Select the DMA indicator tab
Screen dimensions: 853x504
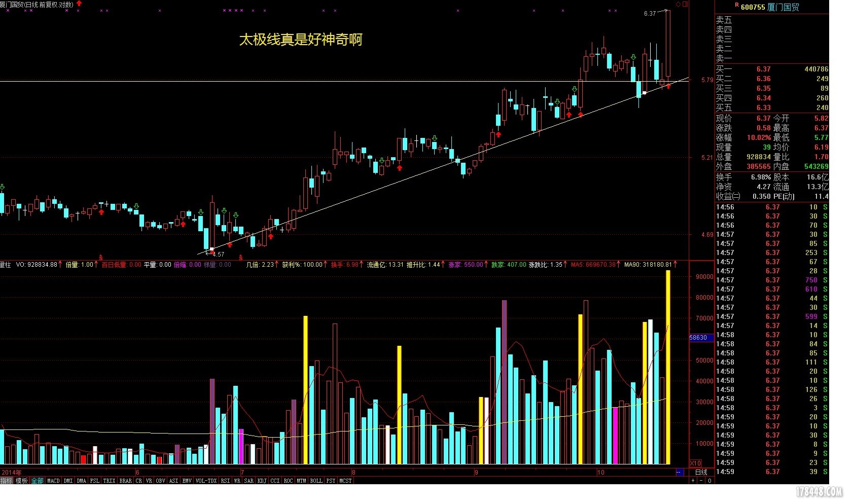(81, 481)
